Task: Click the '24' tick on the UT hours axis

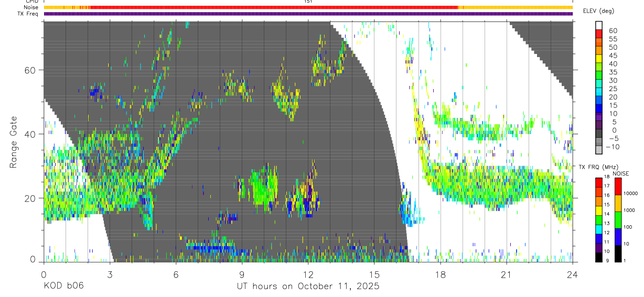Action: (573, 274)
